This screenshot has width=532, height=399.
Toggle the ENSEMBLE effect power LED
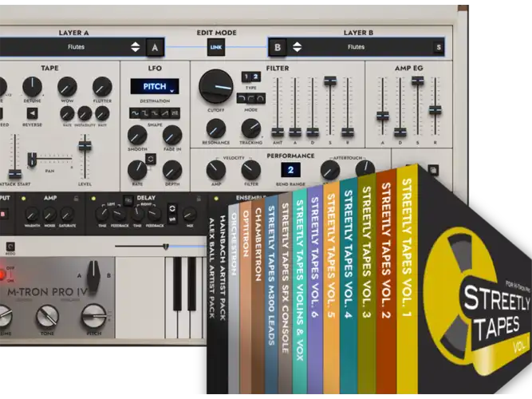point(216,199)
